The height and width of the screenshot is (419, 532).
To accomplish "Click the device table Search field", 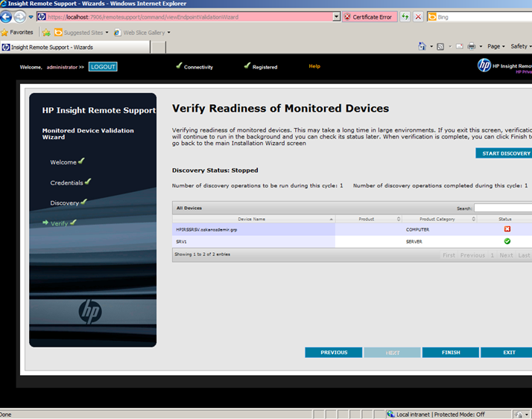I will click(503, 208).
